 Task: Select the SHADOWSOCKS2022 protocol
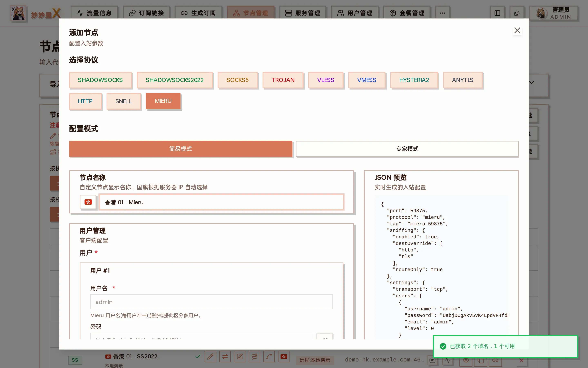click(174, 80)
